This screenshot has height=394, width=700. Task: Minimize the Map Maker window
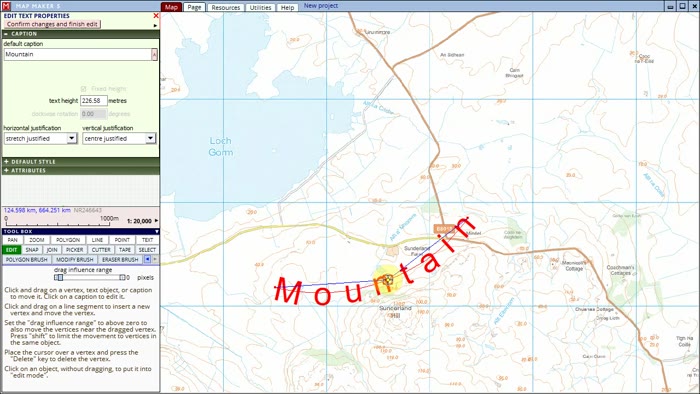(671, 6)
